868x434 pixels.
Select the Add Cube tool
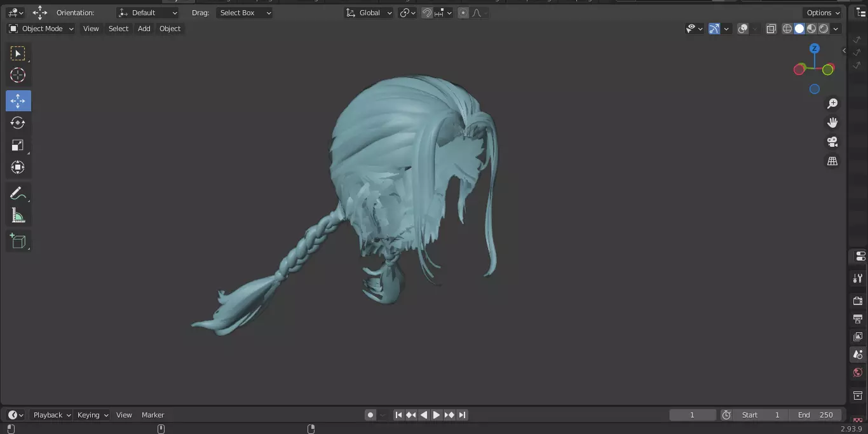click(x=18, y=241)
